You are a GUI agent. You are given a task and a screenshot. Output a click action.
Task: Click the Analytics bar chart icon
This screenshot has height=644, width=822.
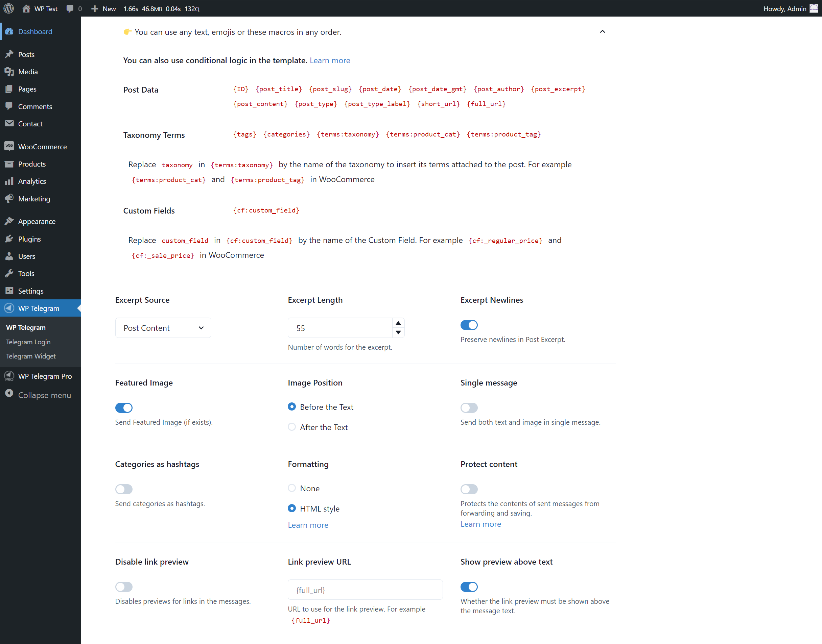coord(9,181)
